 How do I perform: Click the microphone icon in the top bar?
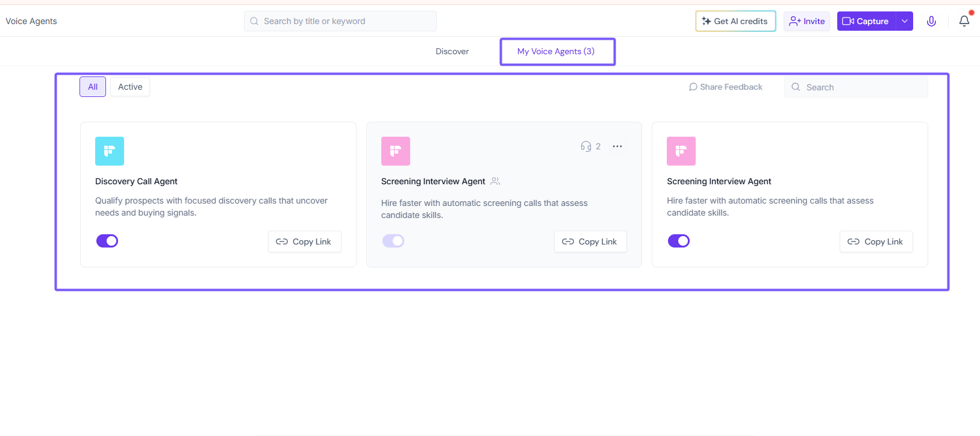[931, 21]
